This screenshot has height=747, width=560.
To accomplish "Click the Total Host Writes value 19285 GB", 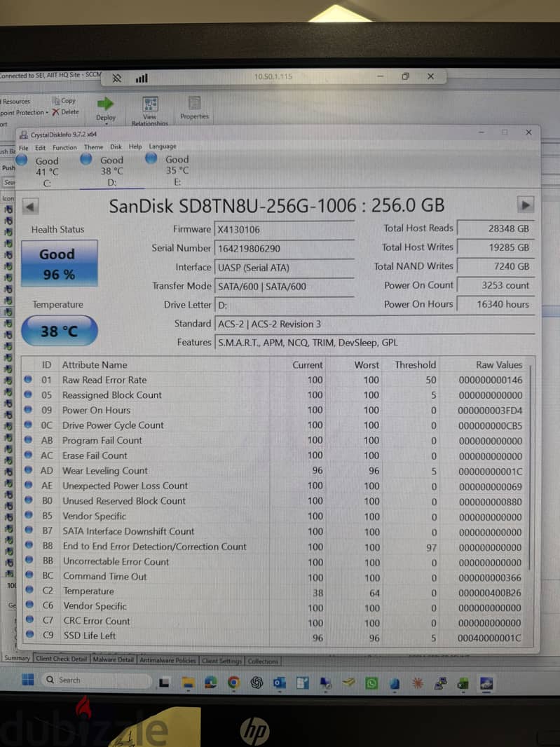I will (496, 247).
